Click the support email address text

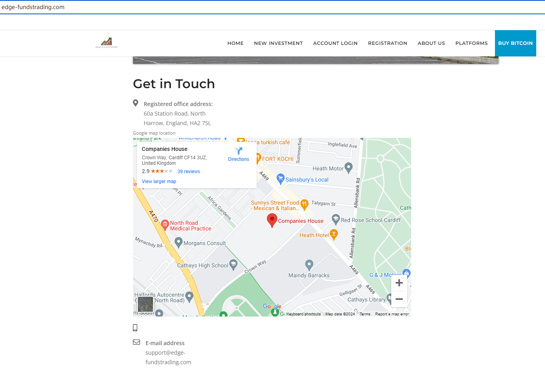[x=168, y=357]
